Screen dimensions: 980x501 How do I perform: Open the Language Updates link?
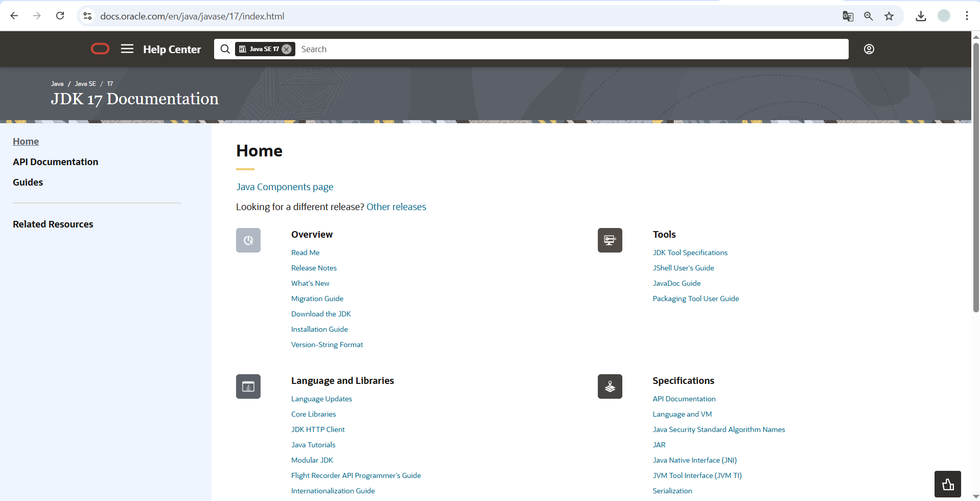tap(321, 399)
